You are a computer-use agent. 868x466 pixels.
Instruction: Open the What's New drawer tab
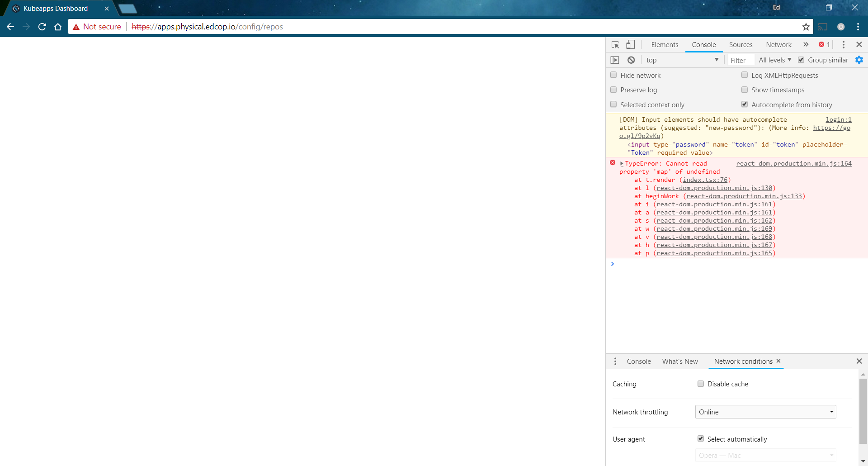tap(680, 361)
